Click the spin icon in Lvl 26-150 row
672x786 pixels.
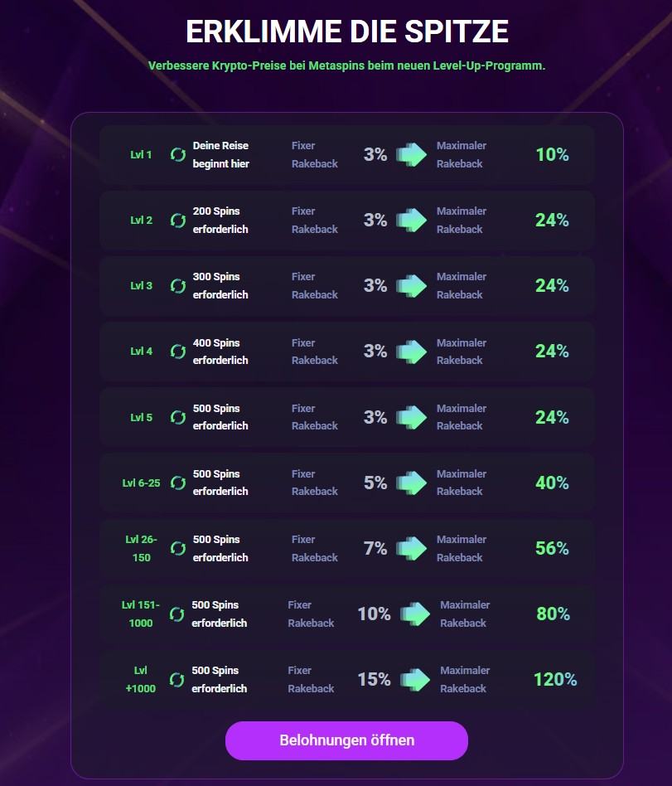(178, 548)
